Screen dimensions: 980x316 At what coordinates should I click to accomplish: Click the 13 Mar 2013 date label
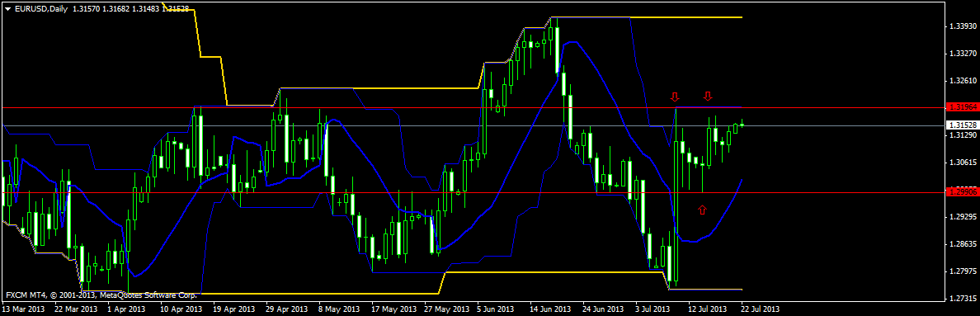coord(23,309)
